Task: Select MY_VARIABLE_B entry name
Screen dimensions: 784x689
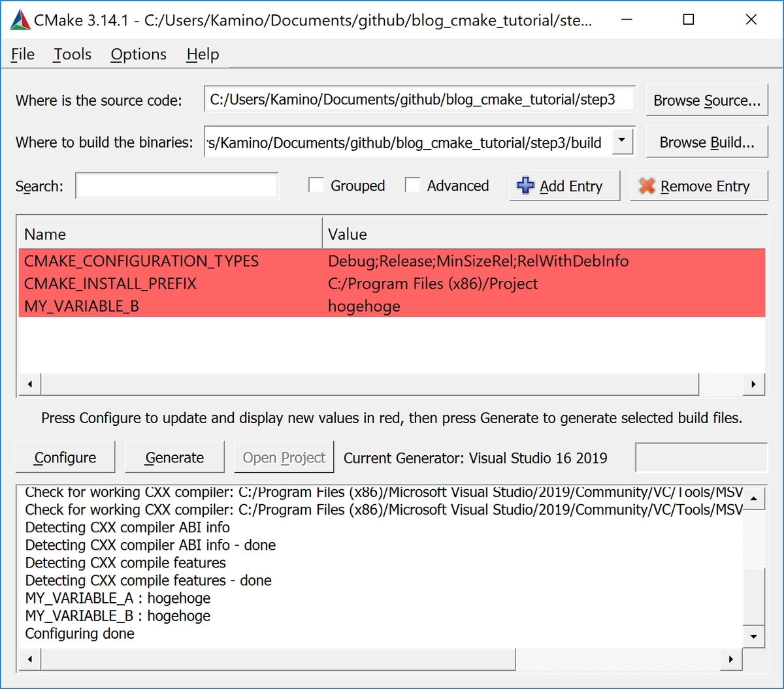Action: point(82,306)
